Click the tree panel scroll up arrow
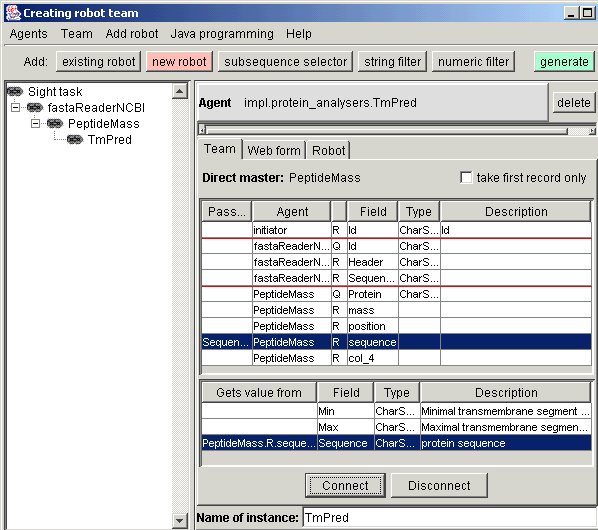 click(x=179, y=91)
